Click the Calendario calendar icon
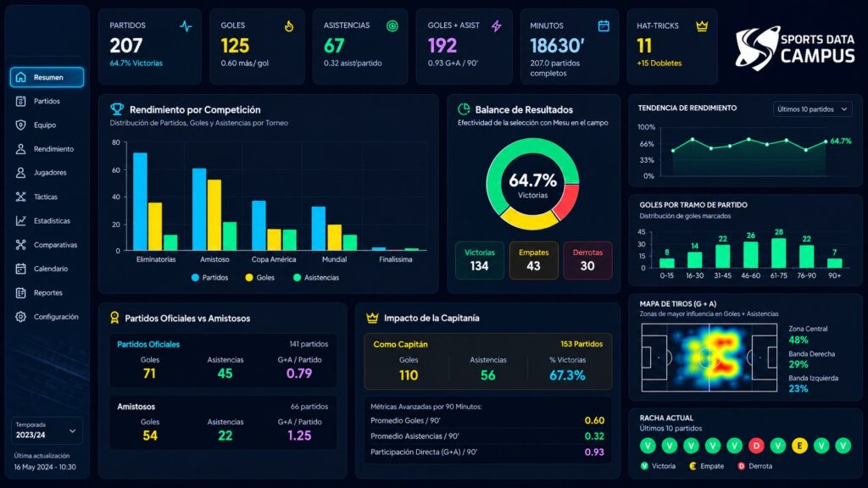The height and width of the screenshot is (488, 868). (x=20, y=269)
